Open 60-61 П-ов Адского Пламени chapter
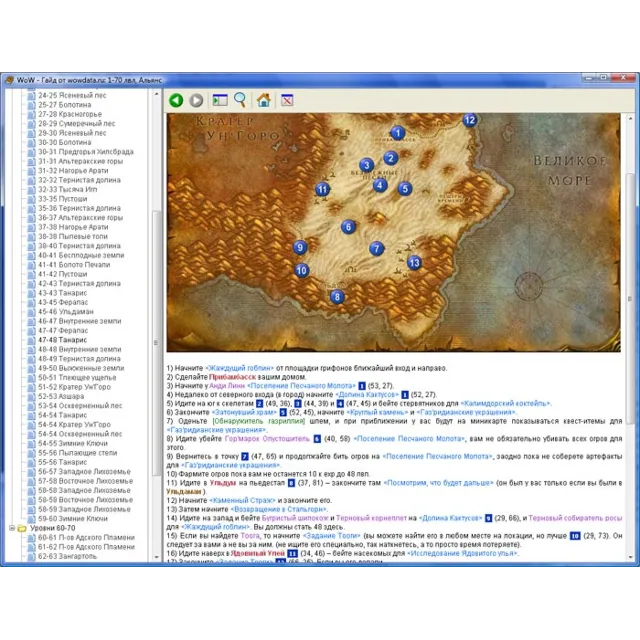 [86, 538]
